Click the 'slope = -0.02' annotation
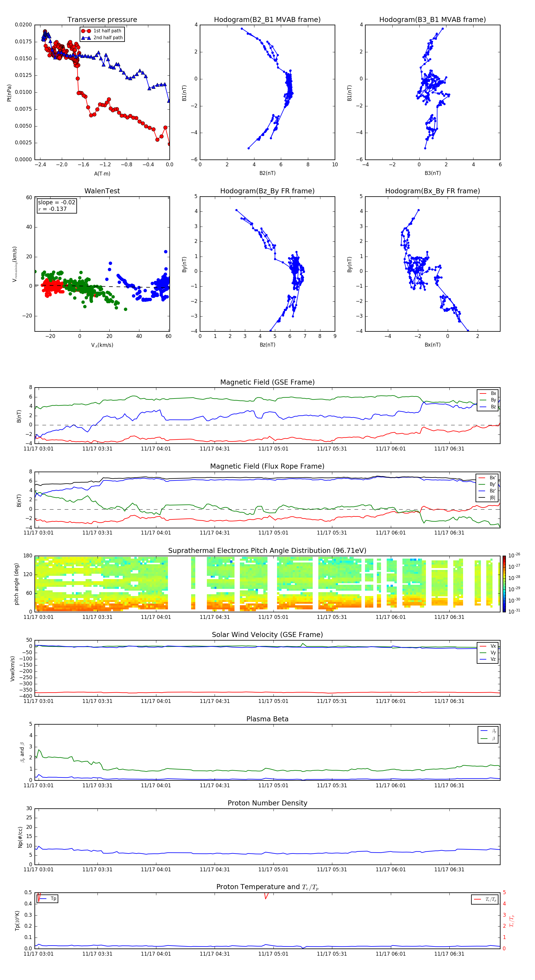The image size is (535, 980). click(x=56, y=203)
